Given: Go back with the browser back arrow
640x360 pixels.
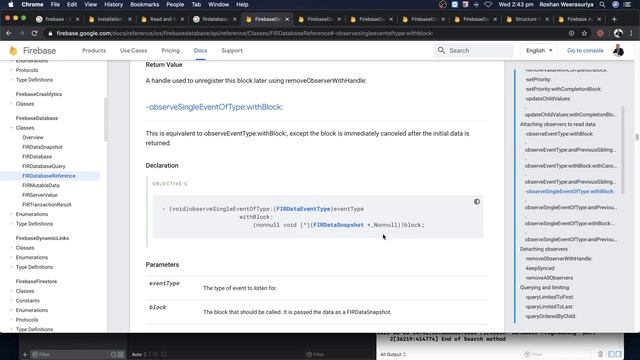Looking at the screenshot, I should pos(9,33).
